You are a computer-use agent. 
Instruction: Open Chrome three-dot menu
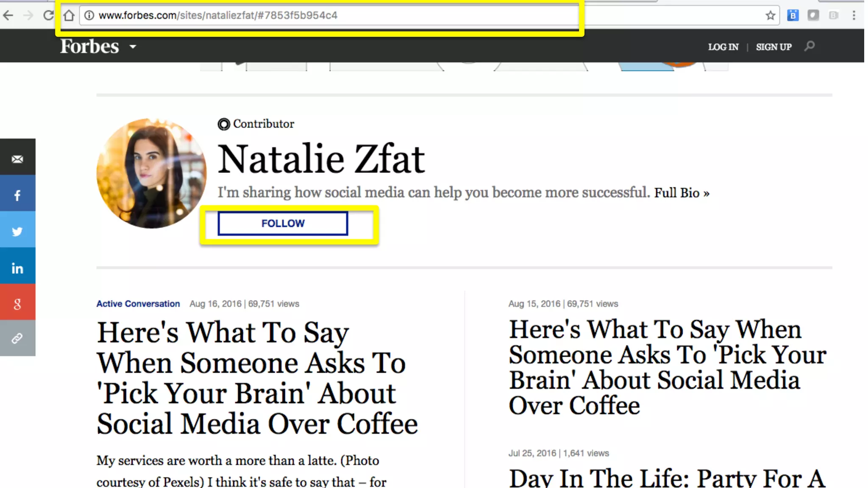[x=854, y=16]
